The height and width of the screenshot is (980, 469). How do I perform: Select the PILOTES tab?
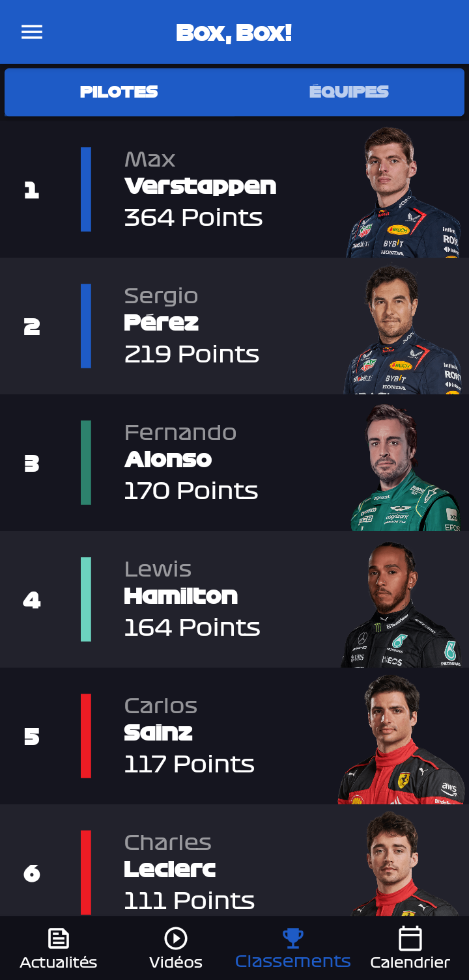coord(119,92)
